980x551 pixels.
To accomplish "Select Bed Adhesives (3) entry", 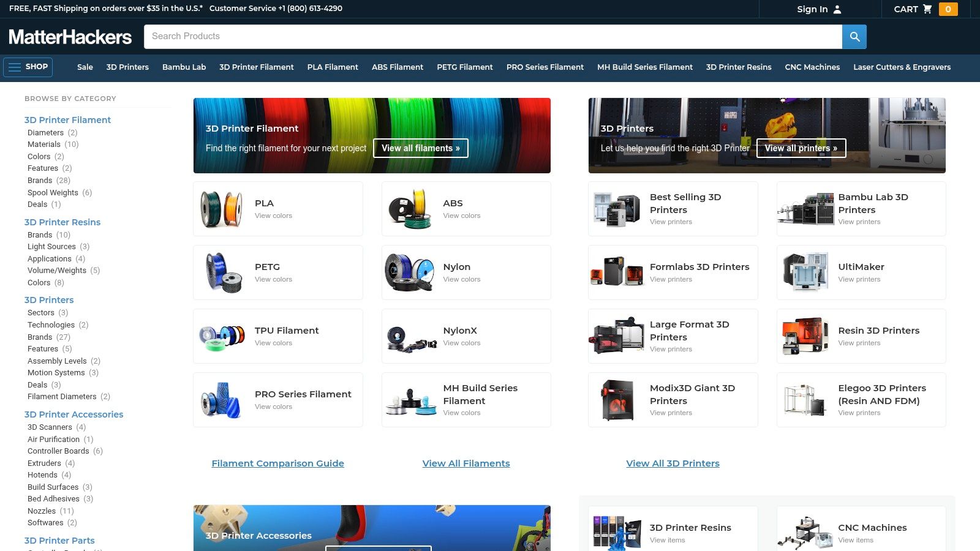I will click(61, 499).
